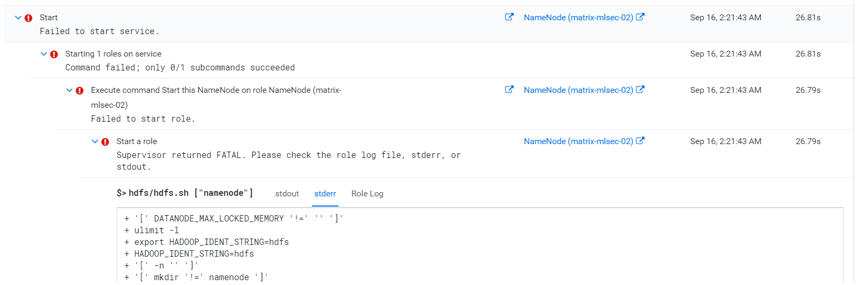Viewport: 868px width, 285px height.
Task: Collapse the Starting 1 roles on service step
Action: click(x=44, y=54)
